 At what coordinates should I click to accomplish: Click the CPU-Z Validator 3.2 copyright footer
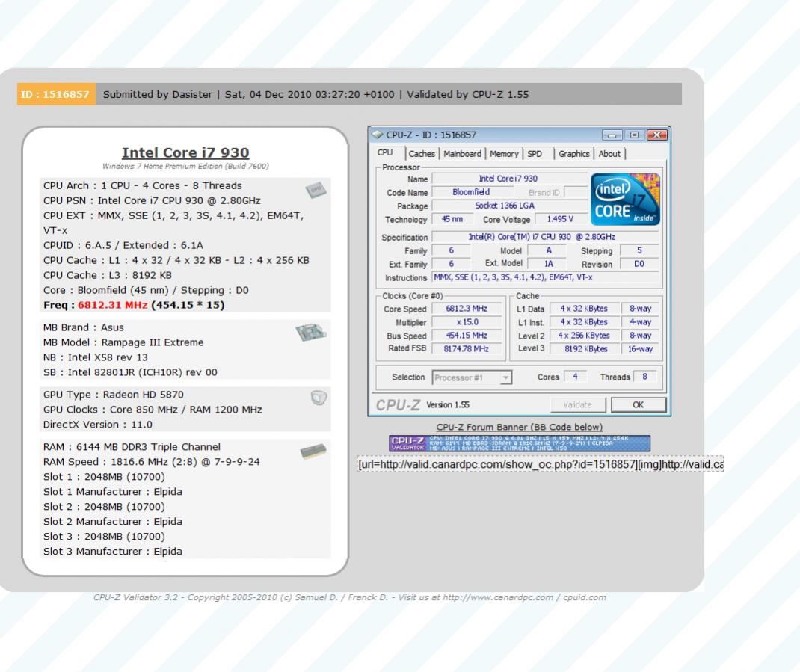pyautogui.click(x=350, y=597)
